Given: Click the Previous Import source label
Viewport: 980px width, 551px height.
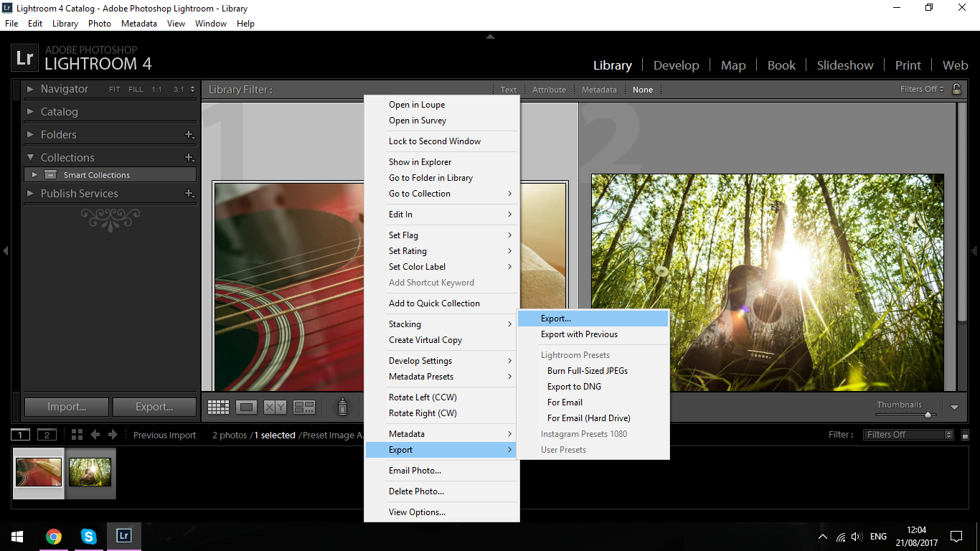Looking at the screenshot, I should pos(164,435).
